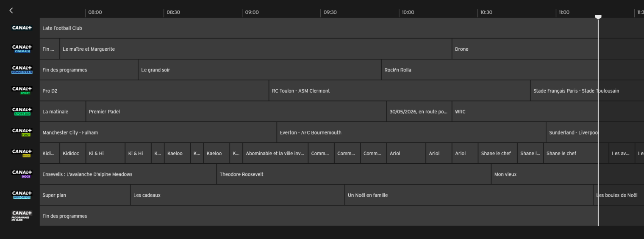This screenshot has height=239, width=644.
Task: Click the current-time marker handle on the timeline
Action: point(598,17)
